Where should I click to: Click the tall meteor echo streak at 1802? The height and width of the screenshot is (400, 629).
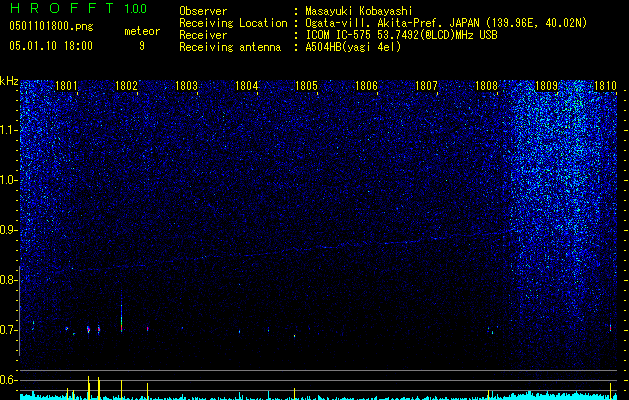pyautogui.click(x=121, y=313)
